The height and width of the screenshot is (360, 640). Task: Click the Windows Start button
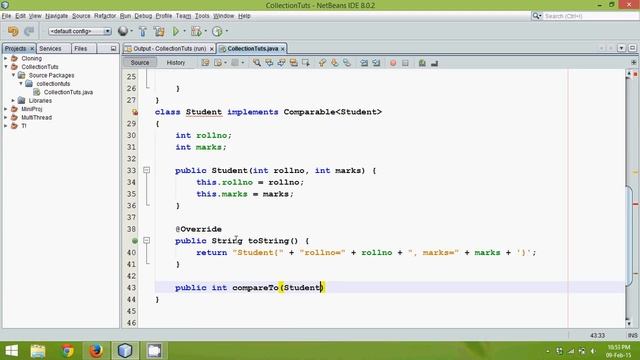(x=11, y=351)
